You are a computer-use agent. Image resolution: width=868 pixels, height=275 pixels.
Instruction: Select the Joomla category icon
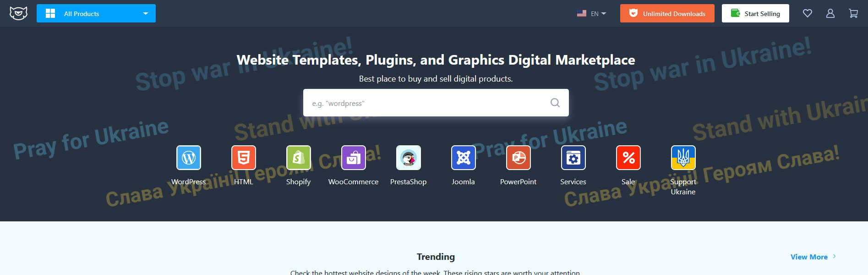(x=464, y=158)
